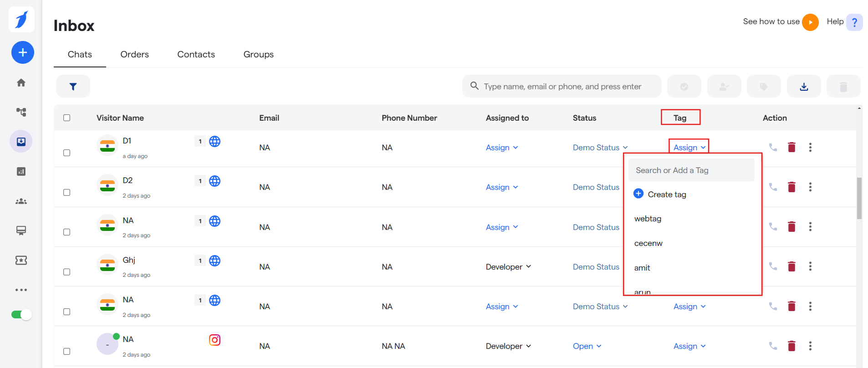Viewport: 868px width, 368px height.
Task: Expand the Demo Status dropdown for D1
Action: pos(600,148)
